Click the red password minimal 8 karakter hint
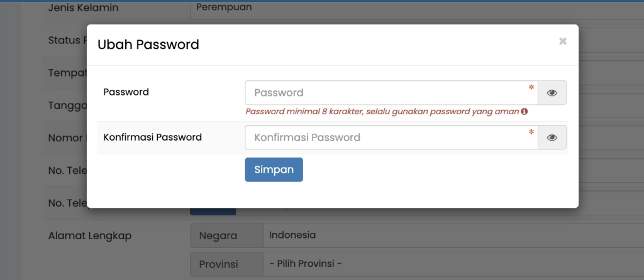Viewport: 644px width, 280px height. tap(382, 112)
